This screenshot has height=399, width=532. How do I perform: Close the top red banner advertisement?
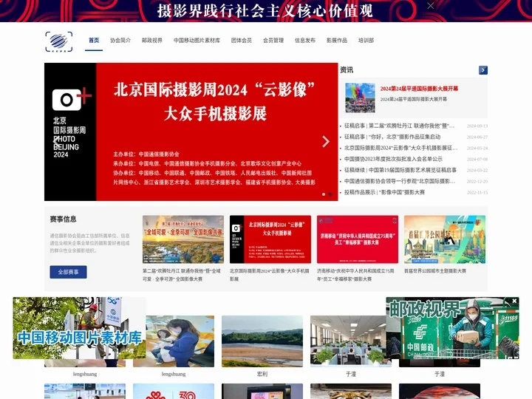click(430, 6)
